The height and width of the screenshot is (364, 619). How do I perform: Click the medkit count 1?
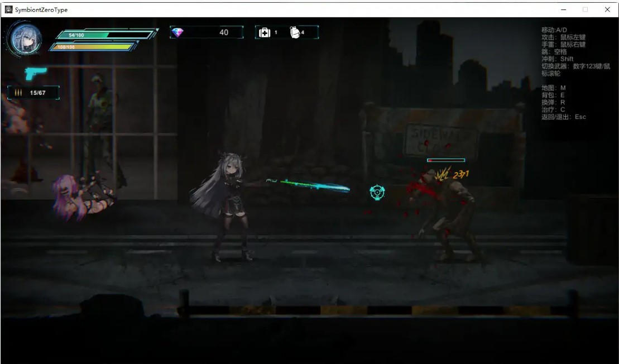(x=276, y=32)
